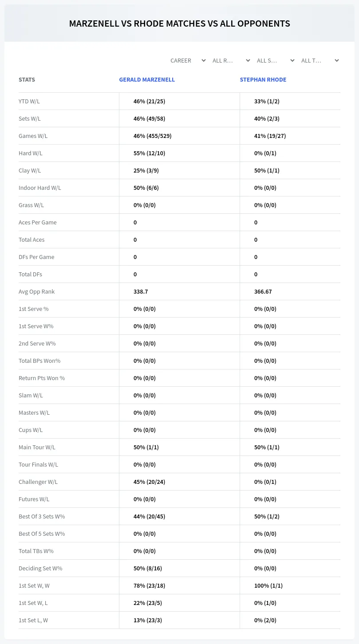This screenshot has height=644, width=359.
Task: Expand the ALL R... filter dropdown
Action: tap(231, 60)
